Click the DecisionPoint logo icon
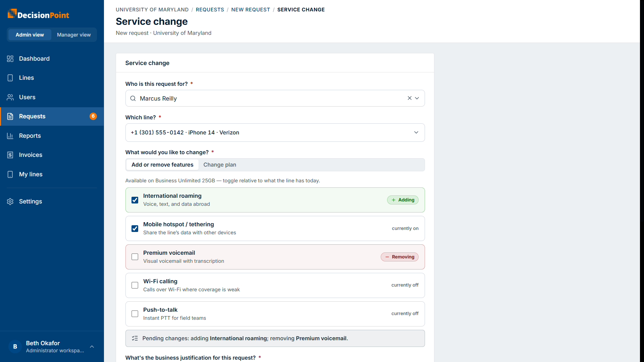 (x=12, y=13)
